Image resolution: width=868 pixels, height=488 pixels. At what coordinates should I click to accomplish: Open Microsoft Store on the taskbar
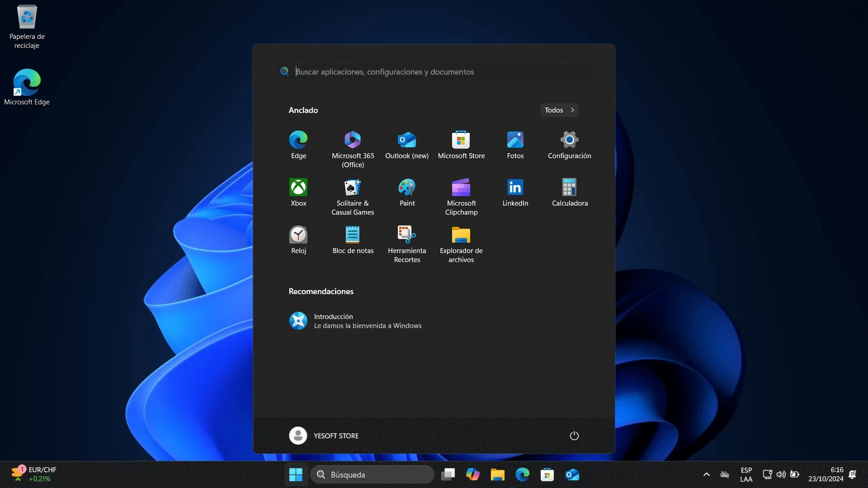click(547, 474)
